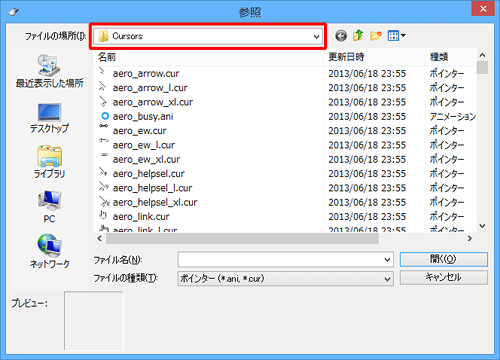Open PC in sidebar
The width and height of the screenshot is (500, 360).
[49, 207]
